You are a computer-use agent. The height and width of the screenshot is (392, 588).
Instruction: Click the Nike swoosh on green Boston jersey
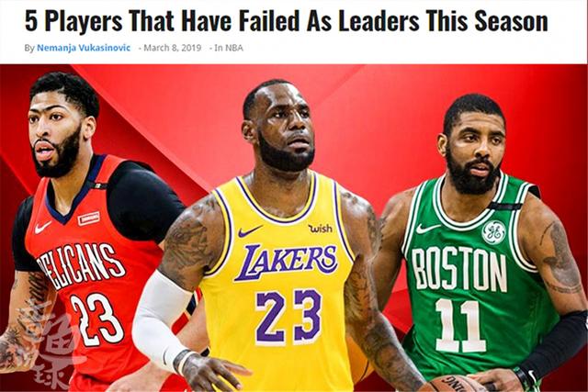click(427, 229)
